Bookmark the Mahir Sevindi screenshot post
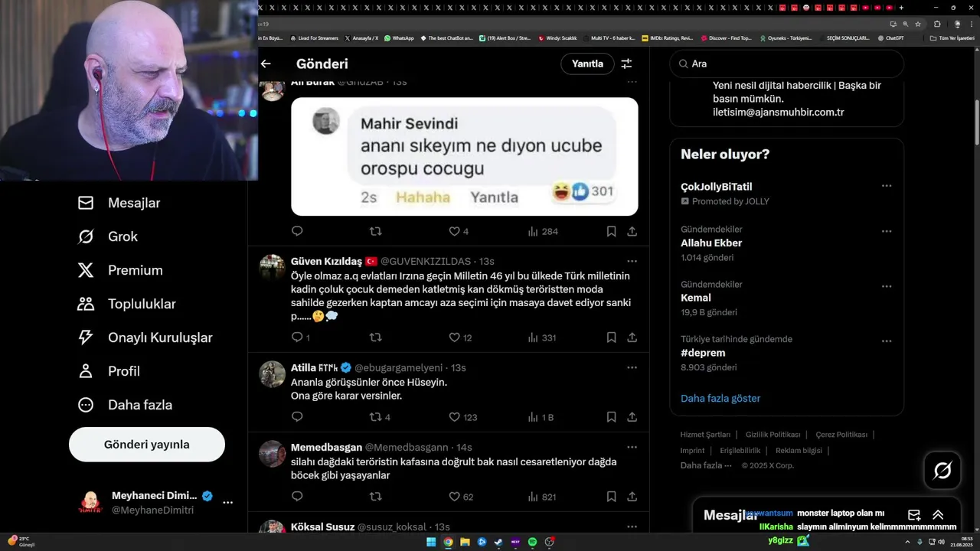Viewport: 980px width, 551px height. point(611,231)
